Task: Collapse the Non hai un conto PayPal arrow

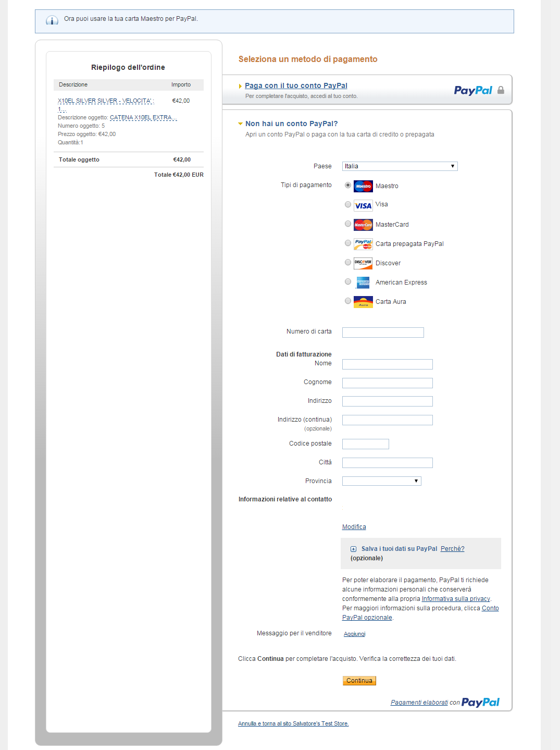Action: pos(240,124)
